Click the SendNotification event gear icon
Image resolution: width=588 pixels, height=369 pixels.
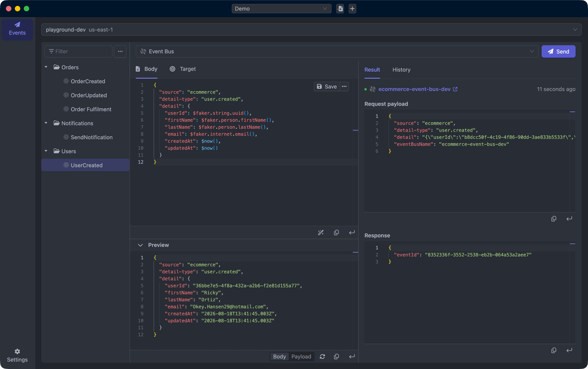(66, 137)
